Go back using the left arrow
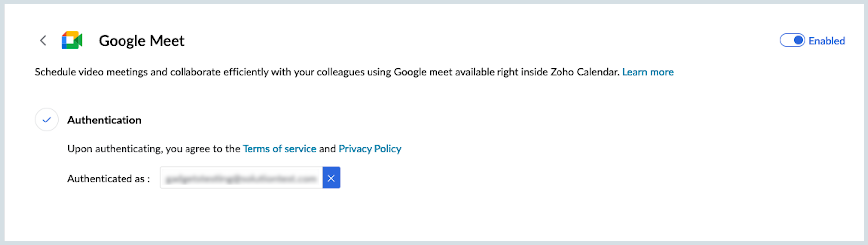 43,41
